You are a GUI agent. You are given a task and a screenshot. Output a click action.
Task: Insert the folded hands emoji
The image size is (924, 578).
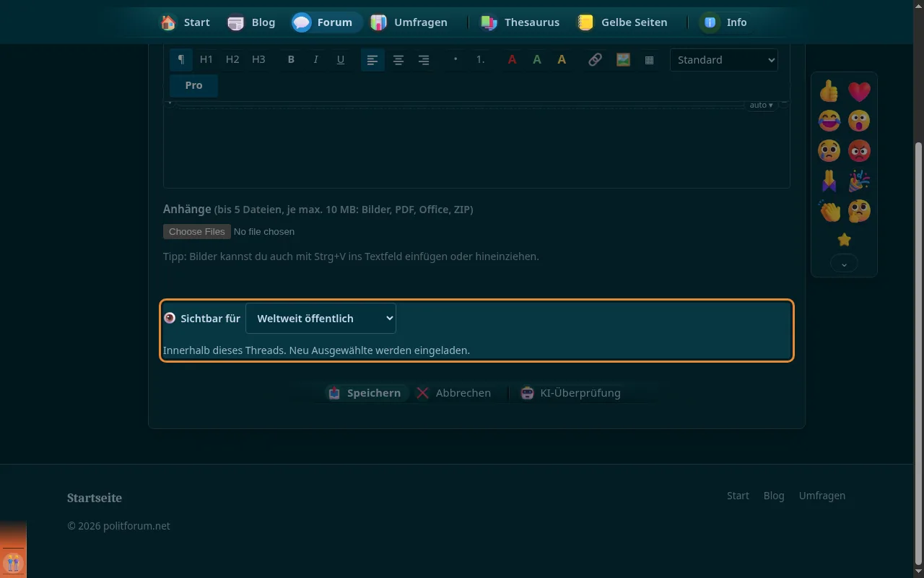pyautogui.click(x=829, y=181)
